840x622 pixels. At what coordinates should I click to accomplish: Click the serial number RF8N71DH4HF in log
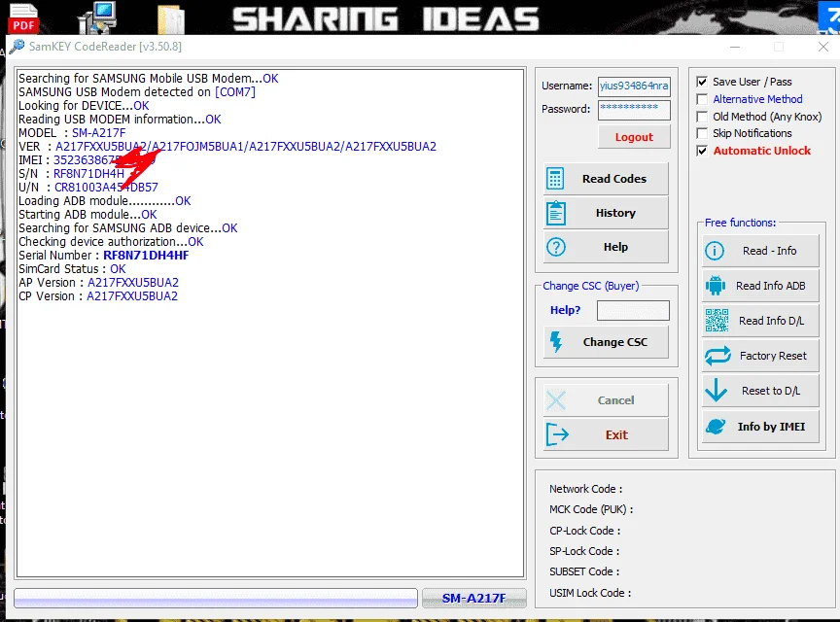click(146, 256)
